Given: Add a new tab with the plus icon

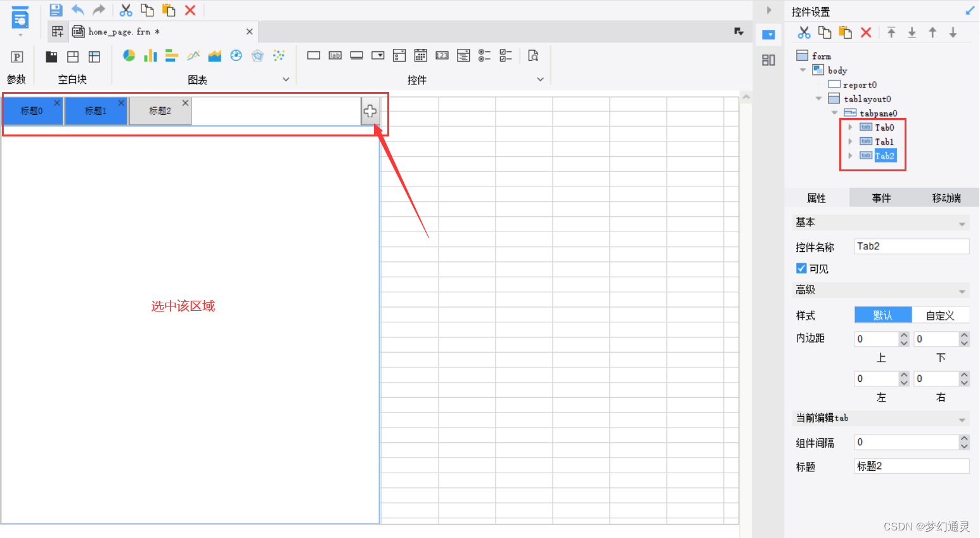Looking at the screenshot, I should pos(370,112).
